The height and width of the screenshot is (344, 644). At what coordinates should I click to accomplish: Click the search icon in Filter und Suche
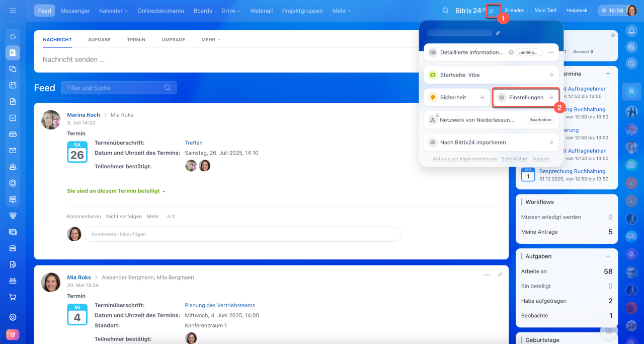coord(168,88)
